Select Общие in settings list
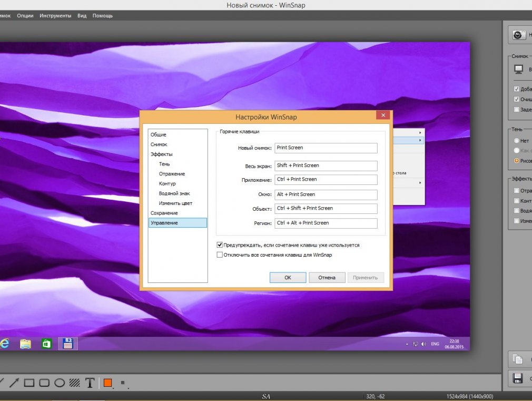The width and height of the screenshot is (532, 401). (x=159, y=134)
